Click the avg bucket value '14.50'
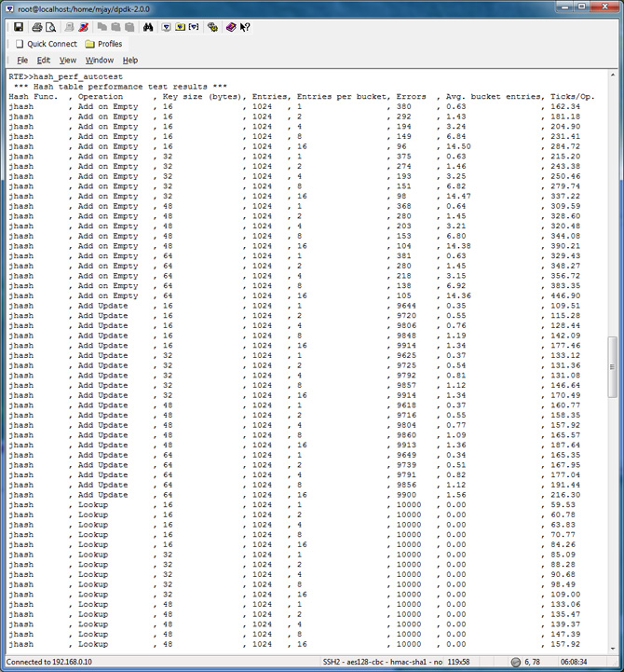 click(x=458, y=146)
